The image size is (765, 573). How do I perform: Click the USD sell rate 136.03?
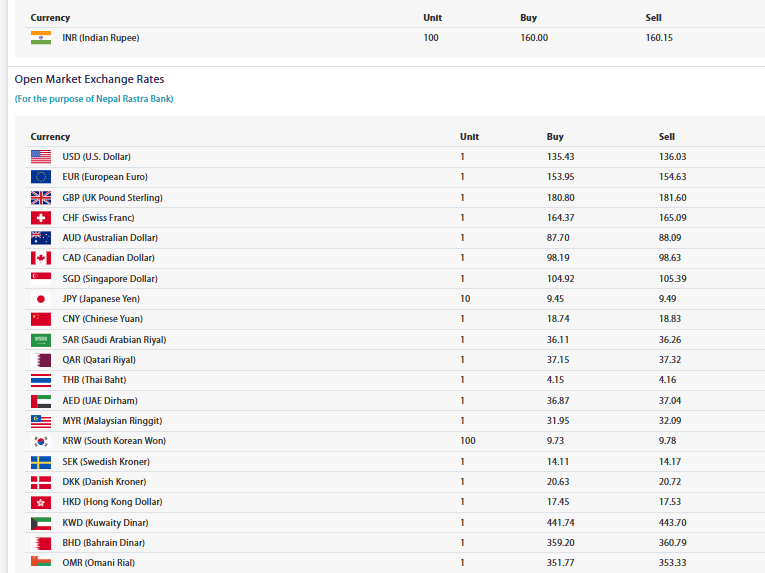point(672,157)
